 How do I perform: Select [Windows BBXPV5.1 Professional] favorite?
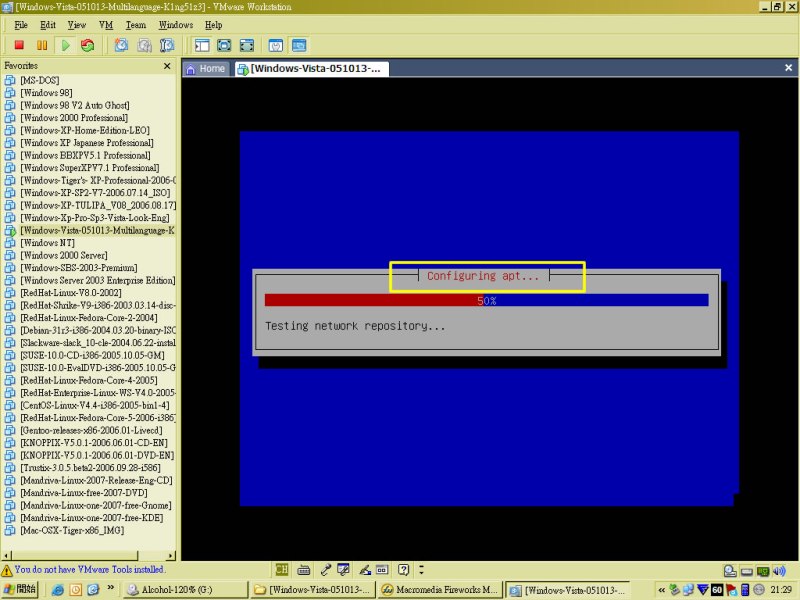85,155
